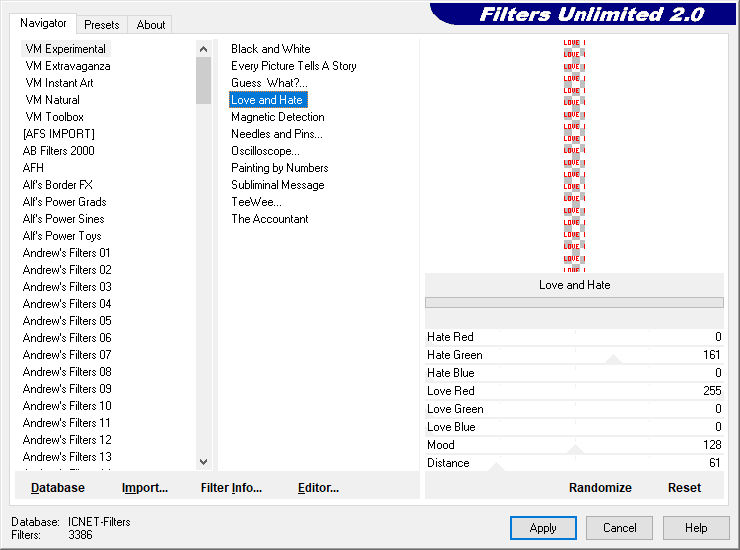Click the Hate Blue slider
740x550 pixels.
(574, 372)
